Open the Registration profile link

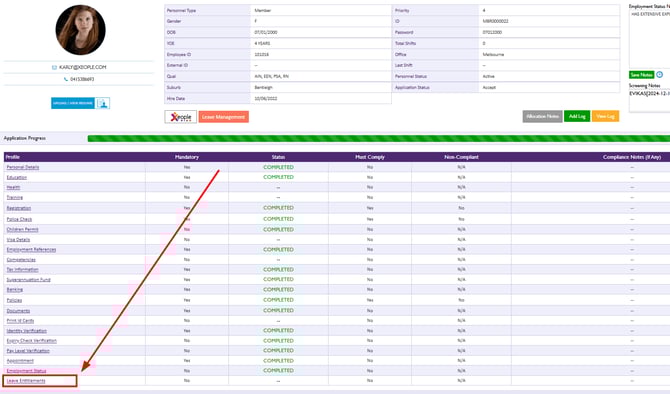(x=19, y=208)
